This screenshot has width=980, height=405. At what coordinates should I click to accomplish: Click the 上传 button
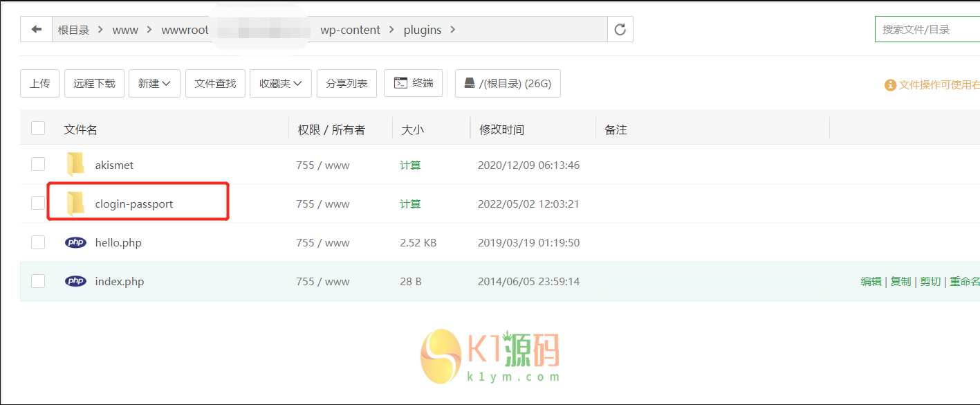click(40, 83)
